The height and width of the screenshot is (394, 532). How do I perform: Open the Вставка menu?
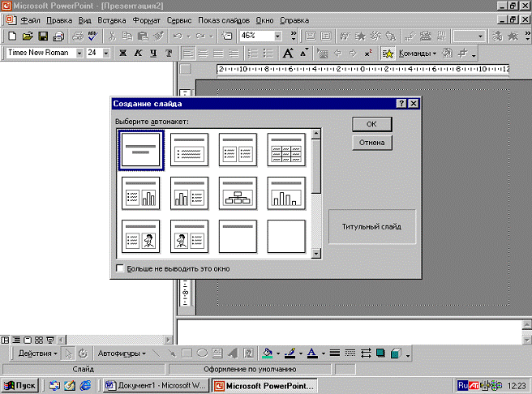click(x=111, y=19)
